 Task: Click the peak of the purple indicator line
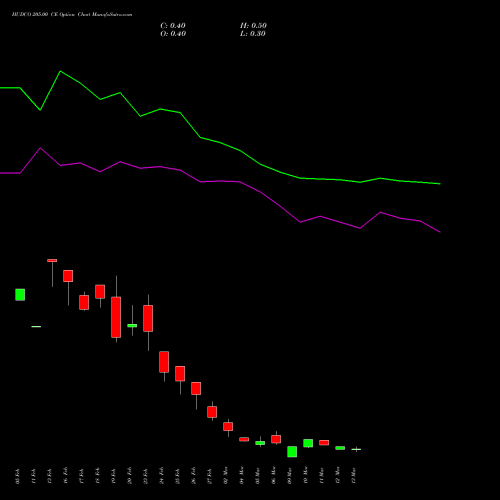pos(40,148)
